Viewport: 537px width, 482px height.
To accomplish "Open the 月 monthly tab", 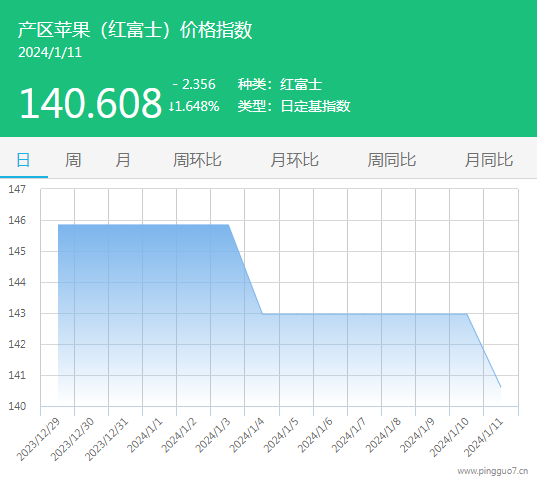I will (x=123, y=160).
